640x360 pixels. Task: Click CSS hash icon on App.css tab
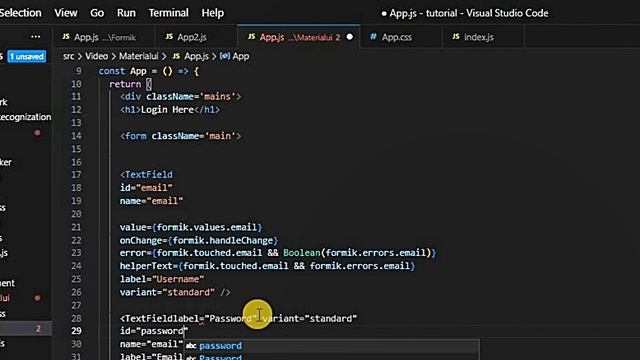373,37
